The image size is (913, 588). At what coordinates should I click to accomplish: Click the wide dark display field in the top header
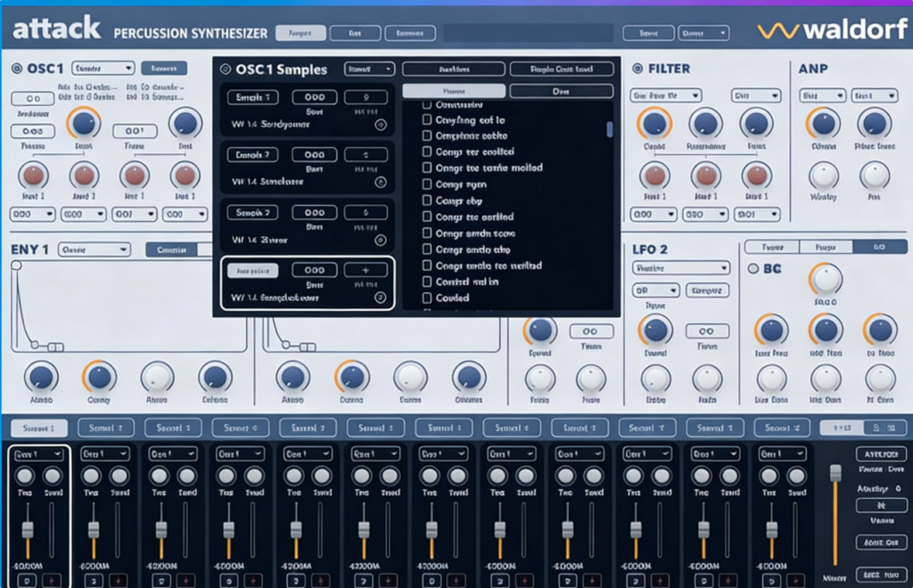click(529, 33)
